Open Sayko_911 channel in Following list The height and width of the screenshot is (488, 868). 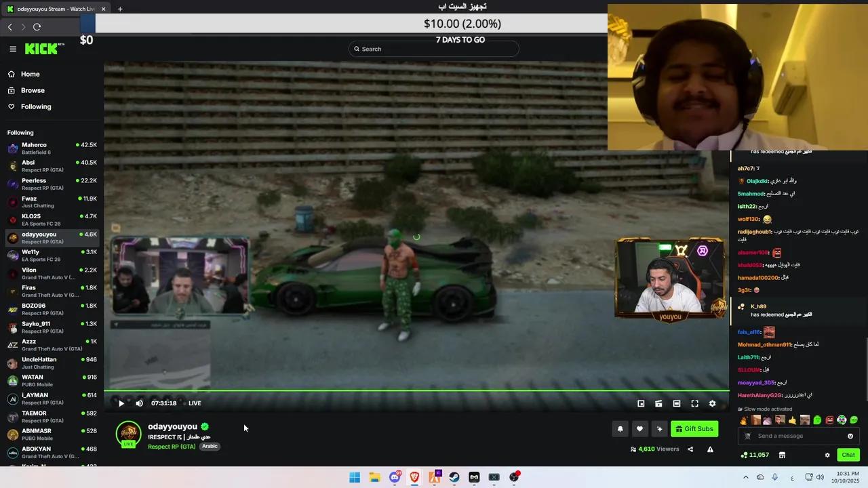52,327
